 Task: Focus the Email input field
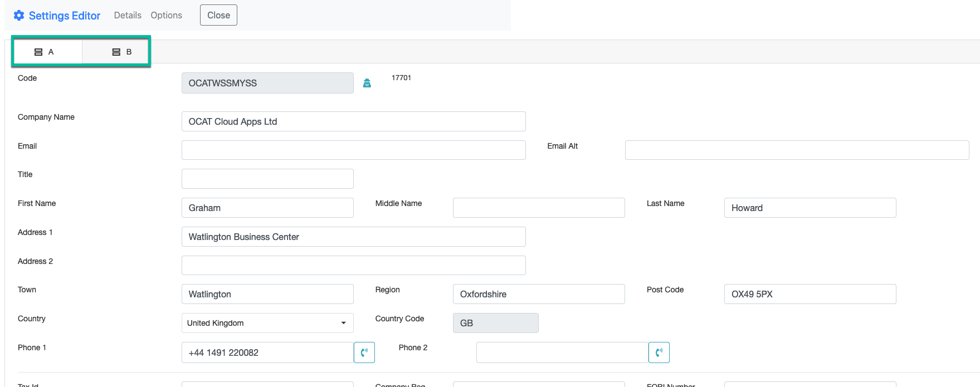tap(353, 150)
